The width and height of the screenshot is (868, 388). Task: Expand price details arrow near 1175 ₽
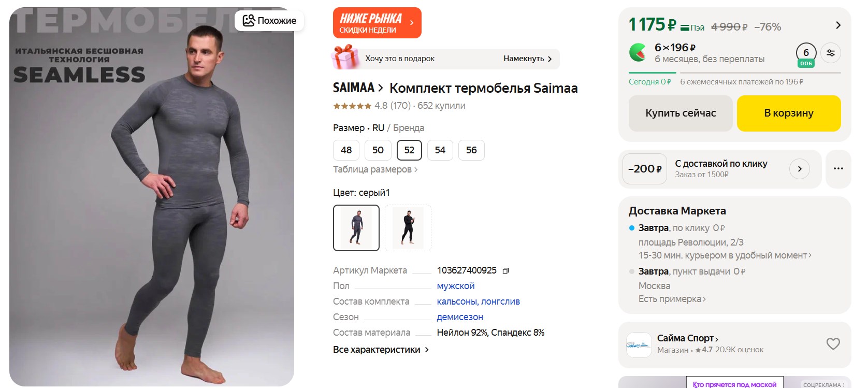[838, 25]
